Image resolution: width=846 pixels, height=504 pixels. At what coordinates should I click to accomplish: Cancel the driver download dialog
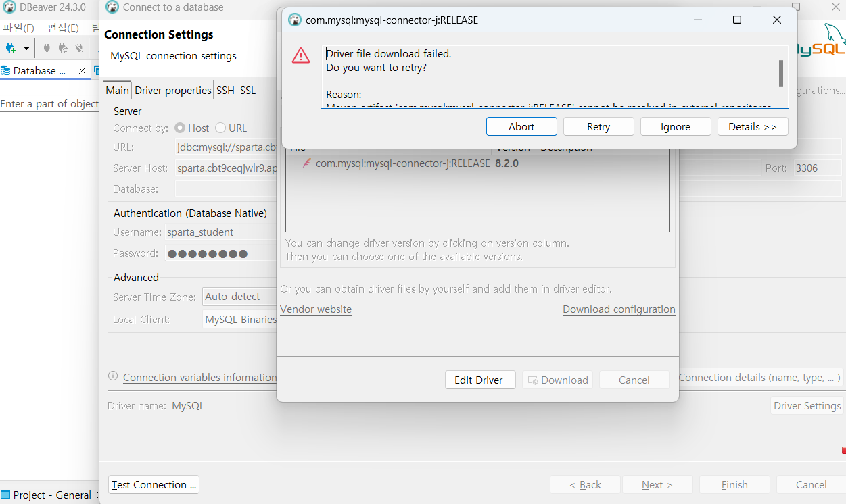tap(634, 380)
